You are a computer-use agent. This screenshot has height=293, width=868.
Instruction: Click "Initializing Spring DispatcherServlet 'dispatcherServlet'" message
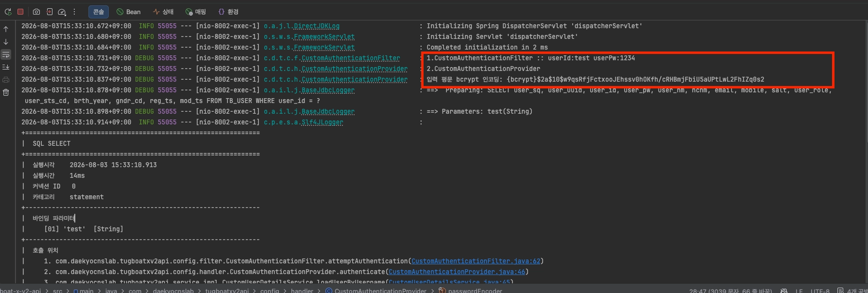pyautogui.click(x=534, y=26)
